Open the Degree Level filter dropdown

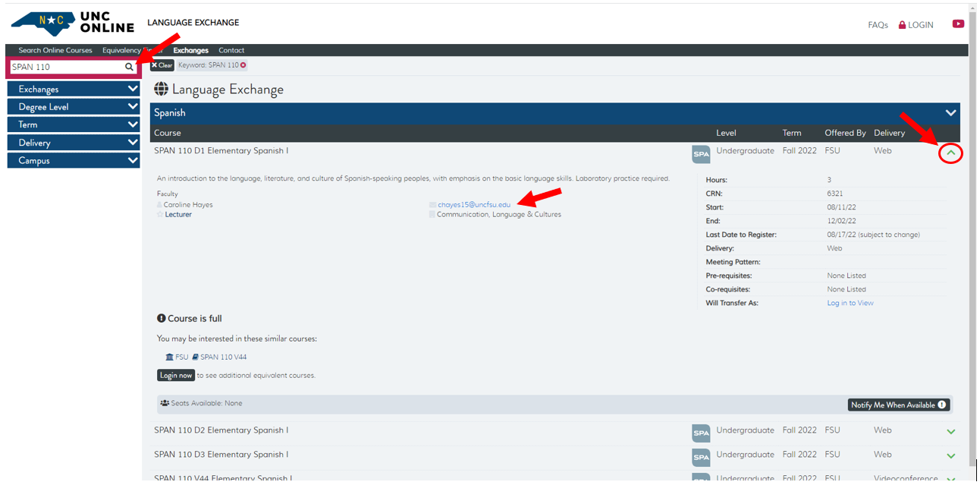pos(73,106)
